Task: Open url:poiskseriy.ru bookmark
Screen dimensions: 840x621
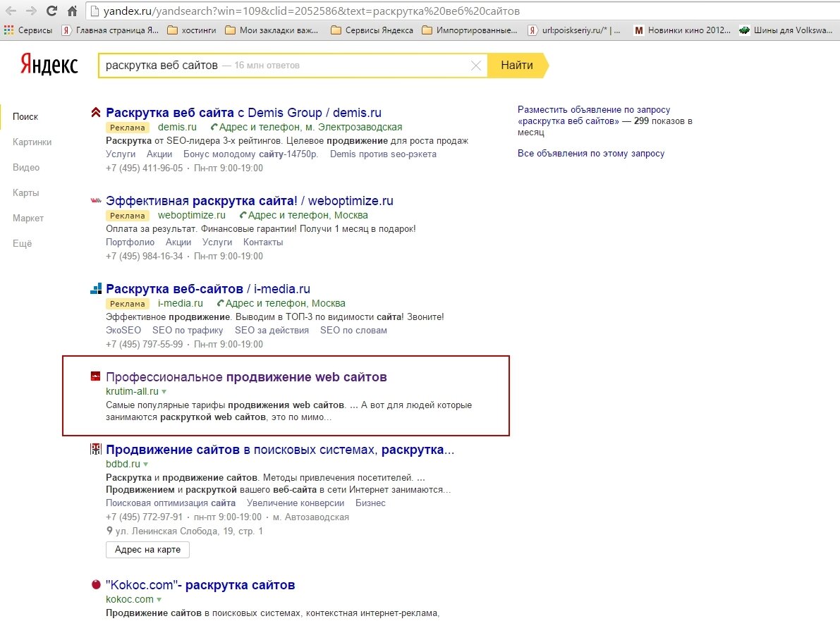Action: point(574,30)
